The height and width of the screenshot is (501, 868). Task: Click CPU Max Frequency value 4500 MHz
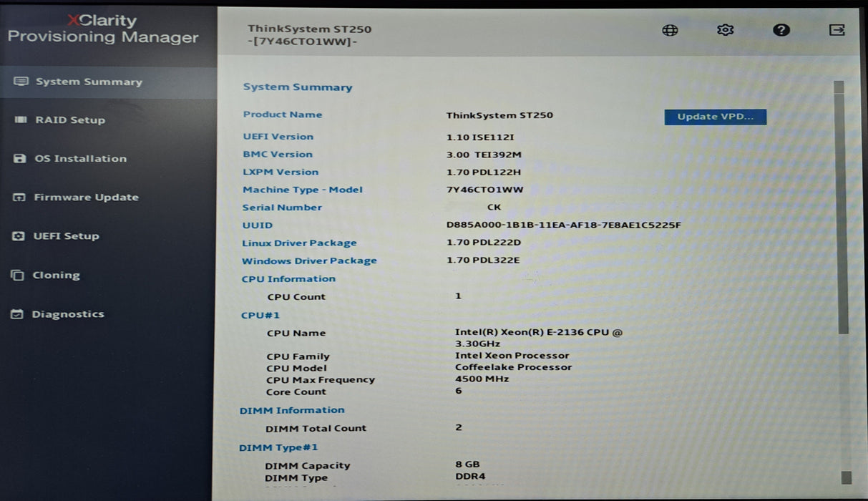click(x=482, y=379)
